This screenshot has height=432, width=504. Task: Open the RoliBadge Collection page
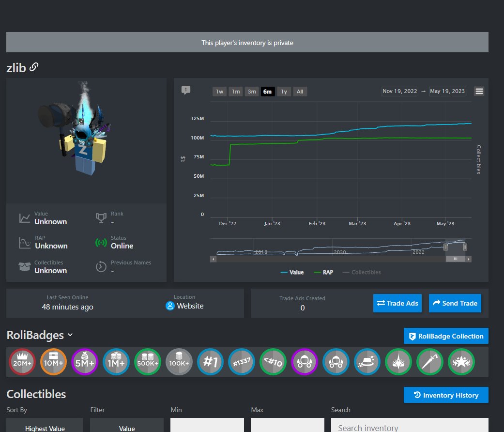click(x=445, y=336)
